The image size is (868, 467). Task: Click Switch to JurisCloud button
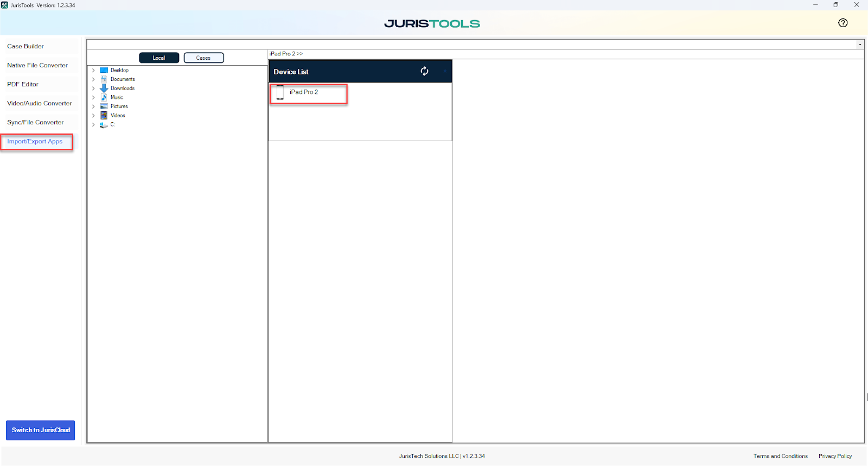click(x=41, y=430)
